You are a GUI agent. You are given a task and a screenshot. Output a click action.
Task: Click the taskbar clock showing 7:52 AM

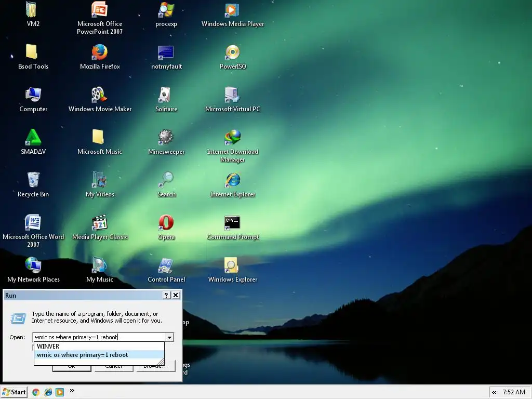coord(514,392)
